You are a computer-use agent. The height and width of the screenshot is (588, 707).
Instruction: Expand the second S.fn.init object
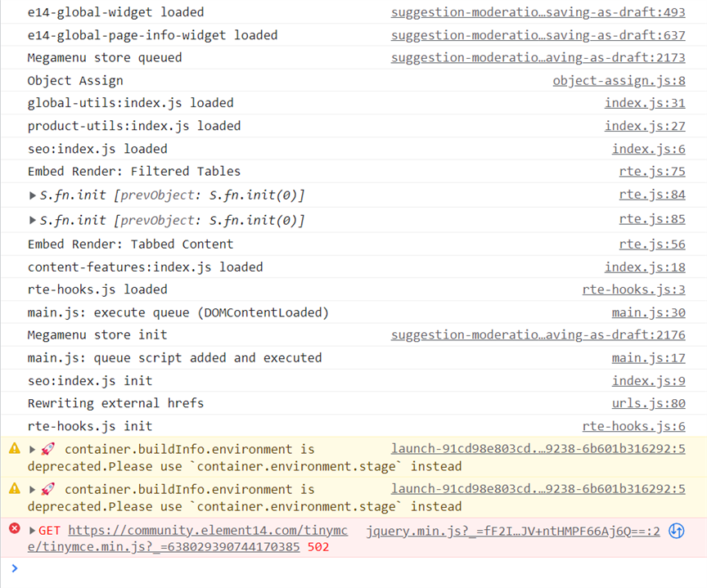tap(32, 218)
